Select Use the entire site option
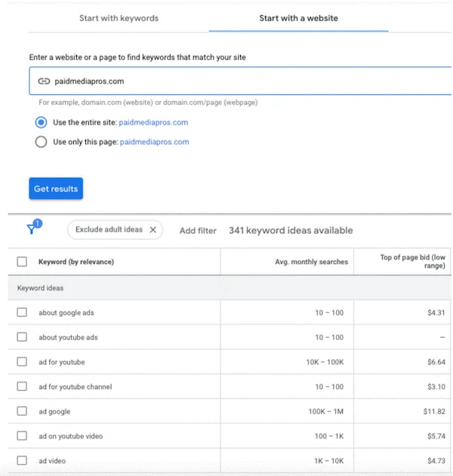The height and width of the screenshot is (476, 453). (41, 122)
